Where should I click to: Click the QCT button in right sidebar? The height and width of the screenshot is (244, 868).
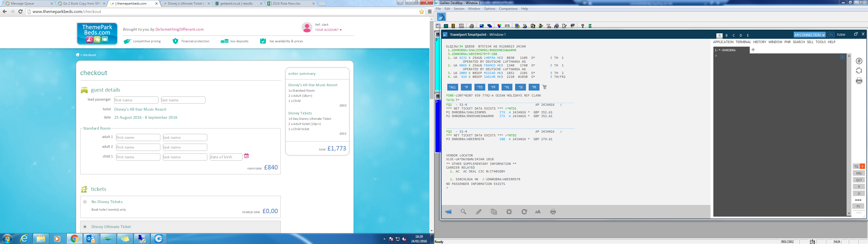coord(859,180)
